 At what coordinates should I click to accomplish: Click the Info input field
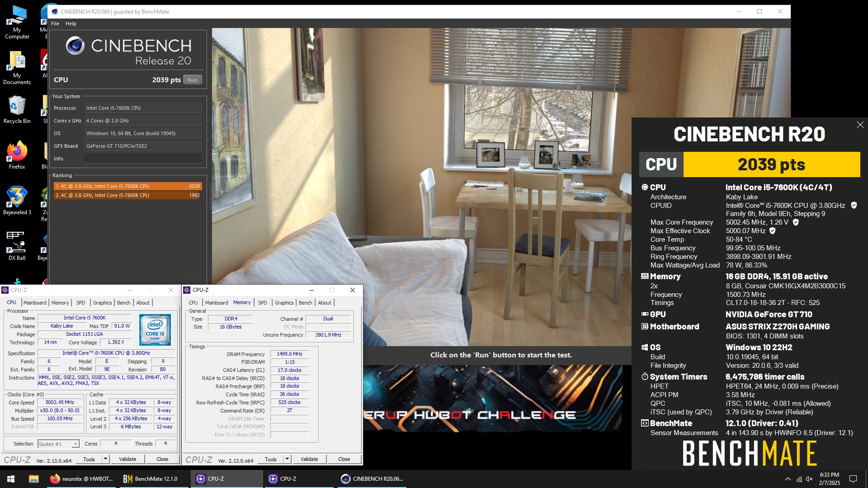pos(143,159)
